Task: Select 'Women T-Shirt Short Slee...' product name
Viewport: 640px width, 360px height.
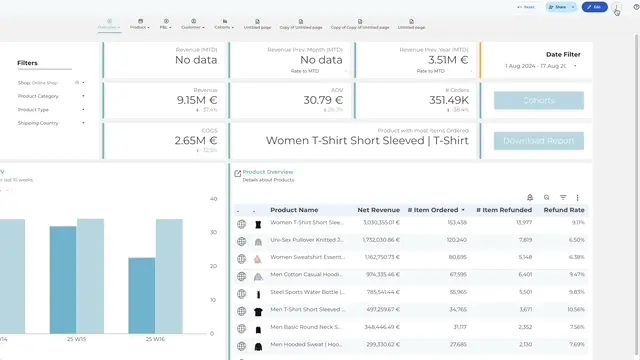Action: click(x=307, y=222)
